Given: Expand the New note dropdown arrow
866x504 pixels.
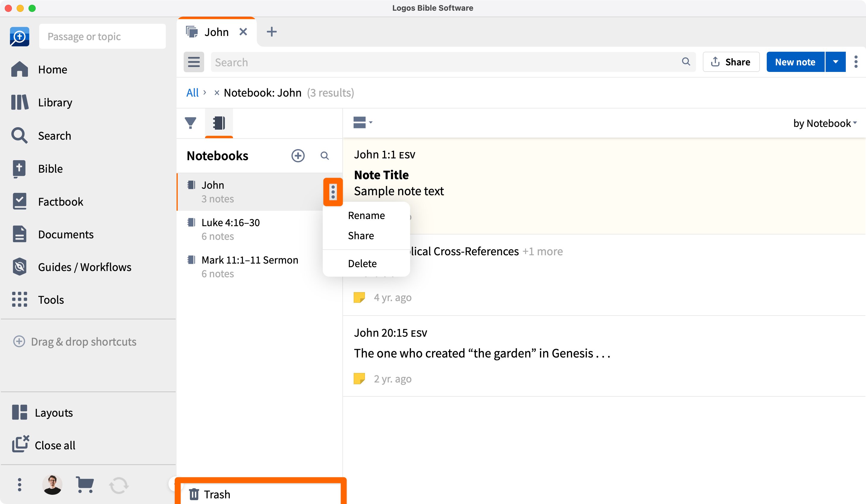Looking at the screenshot, I should pyautogui.click(x=835, y=62).
